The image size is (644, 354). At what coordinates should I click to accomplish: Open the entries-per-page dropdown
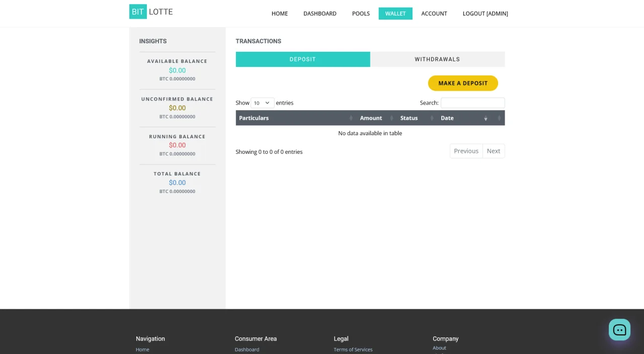point(262,103)
